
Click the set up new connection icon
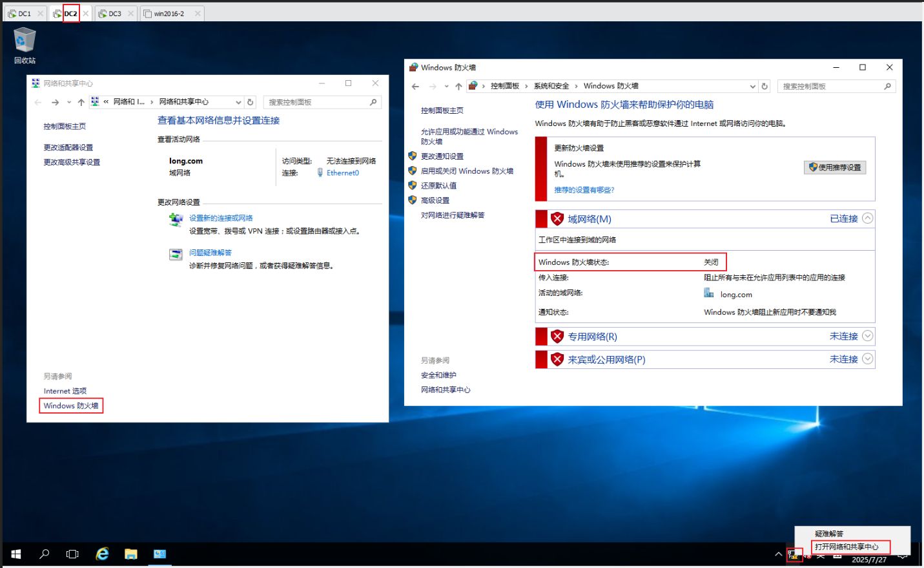click(x=176, y=220)
